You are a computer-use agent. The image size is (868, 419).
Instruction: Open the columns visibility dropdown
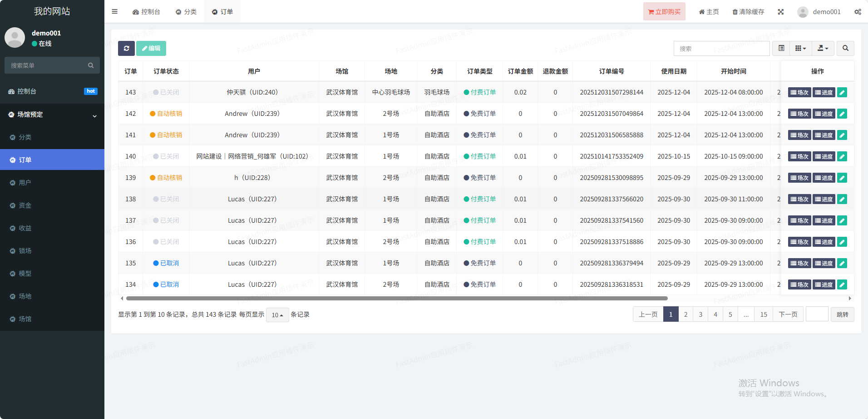(800, 48)
